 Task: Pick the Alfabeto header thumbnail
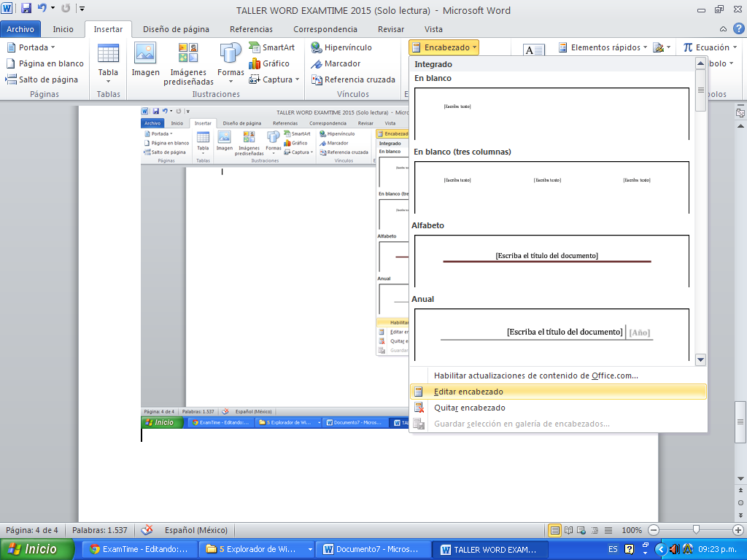pos(551,260)
